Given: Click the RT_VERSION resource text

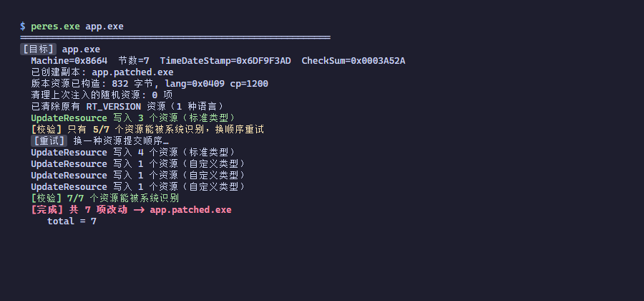Looking at the screenshot, I should [113, 107].
